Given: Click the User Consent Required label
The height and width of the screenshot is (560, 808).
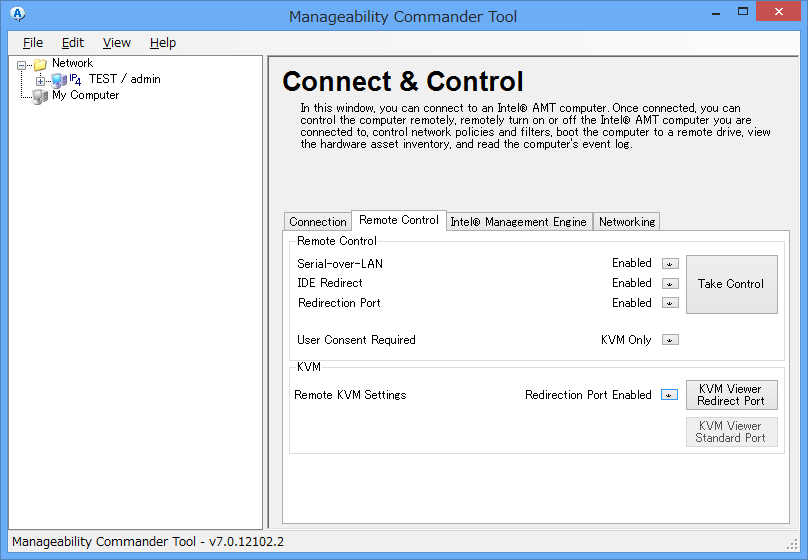Looking at the screenshot, I should click(356, 340).
